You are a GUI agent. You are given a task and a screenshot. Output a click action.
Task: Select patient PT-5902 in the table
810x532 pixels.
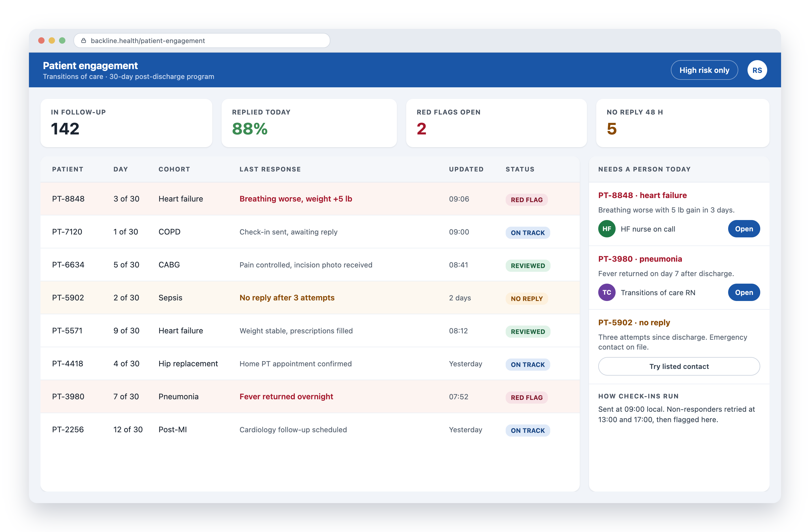coord(310,298)
